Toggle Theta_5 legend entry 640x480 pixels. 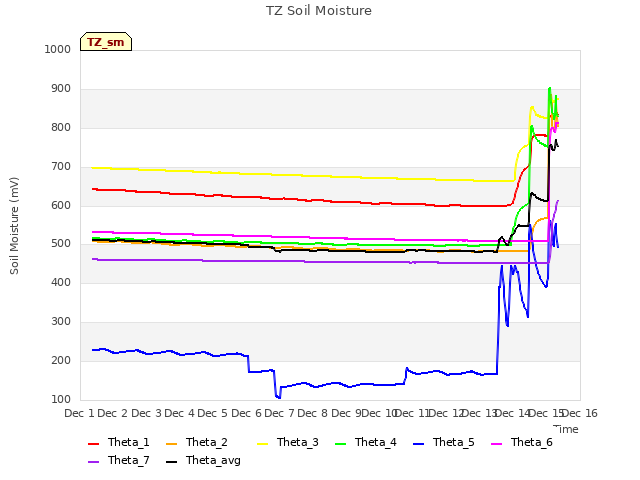point(444,442)
